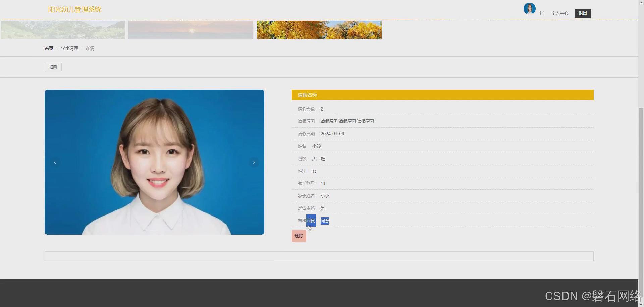Click leave reason text 请假原因 请假原因 请假原因

(x=347, y=121)
